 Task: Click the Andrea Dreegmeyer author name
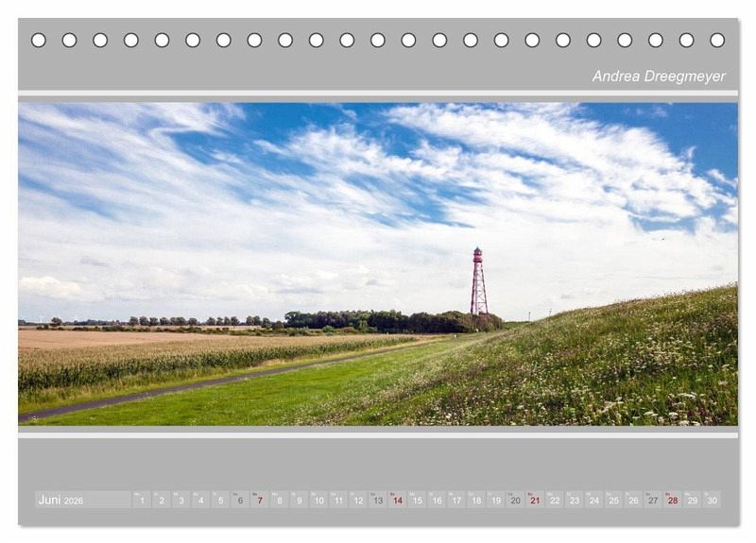(x=659, y=76)
